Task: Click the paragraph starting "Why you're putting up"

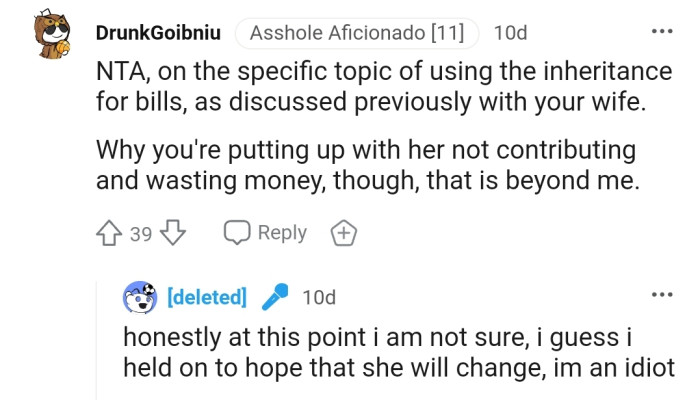Action: (365, 165)
